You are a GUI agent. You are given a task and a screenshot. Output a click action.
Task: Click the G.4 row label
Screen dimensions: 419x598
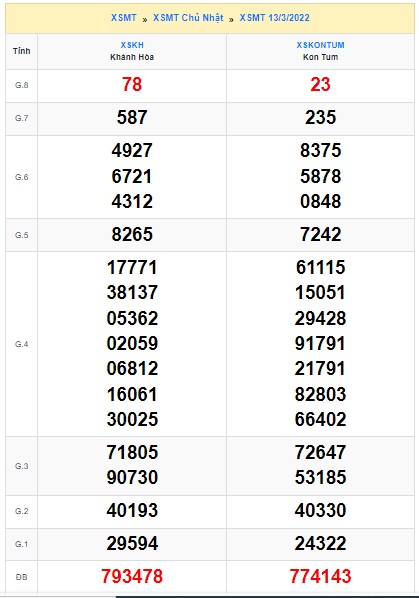21,344
